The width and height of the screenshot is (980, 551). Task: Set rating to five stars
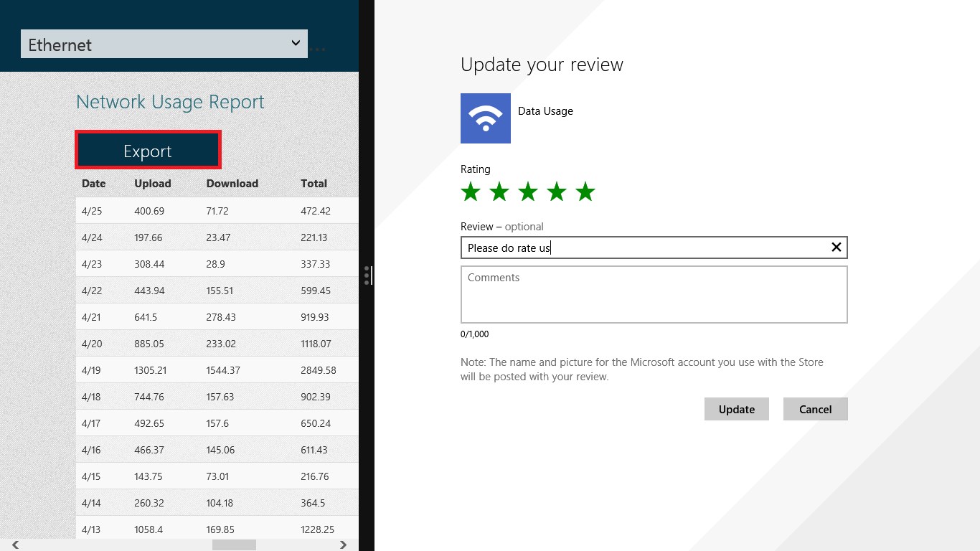[x=585, y=192]
